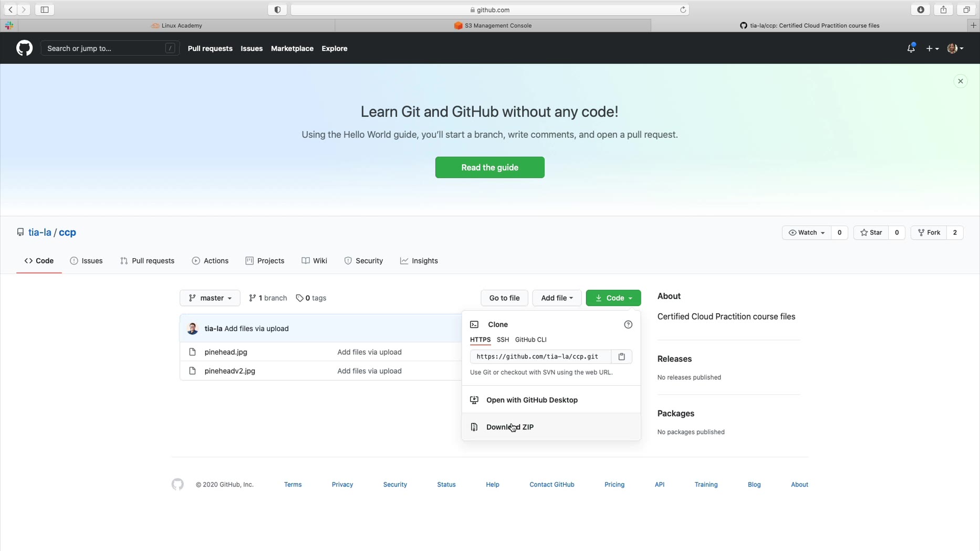Dismiss the Learn Git banner
This screenshot has height=551, width=980.
pos(961,81)
